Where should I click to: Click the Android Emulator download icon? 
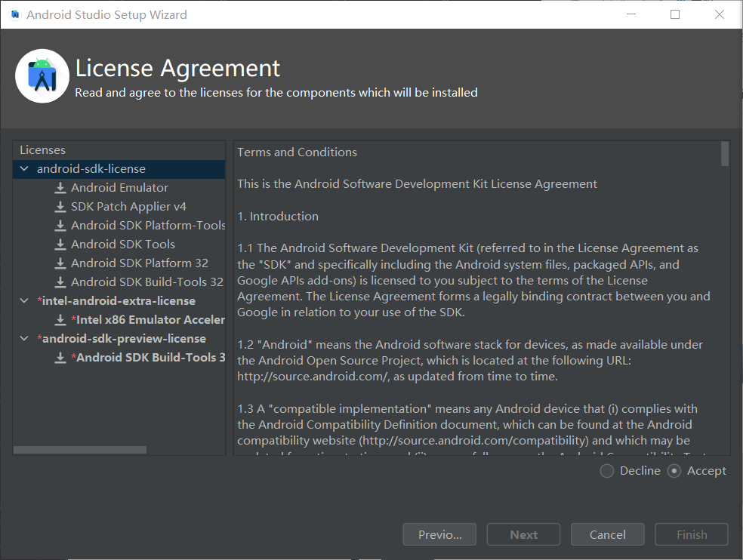[60, 188]
